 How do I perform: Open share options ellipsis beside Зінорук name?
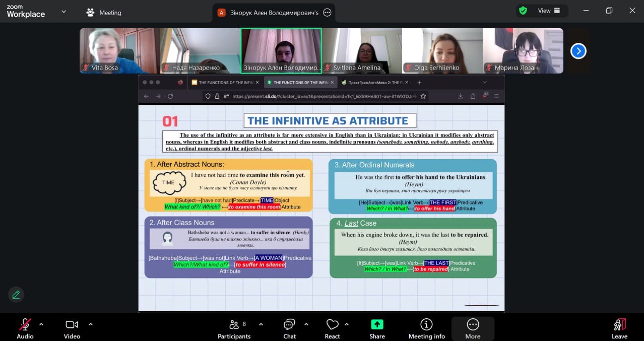[327, 13]
